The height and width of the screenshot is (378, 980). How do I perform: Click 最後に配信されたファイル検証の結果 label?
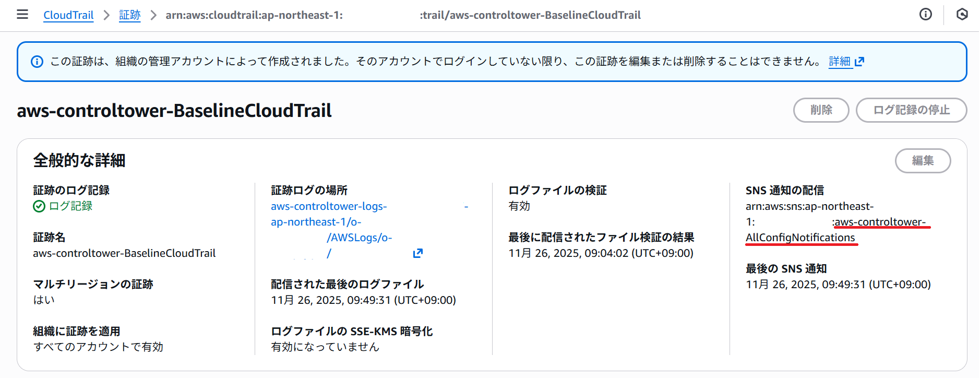pyautogui.click(x=601, y=238)
